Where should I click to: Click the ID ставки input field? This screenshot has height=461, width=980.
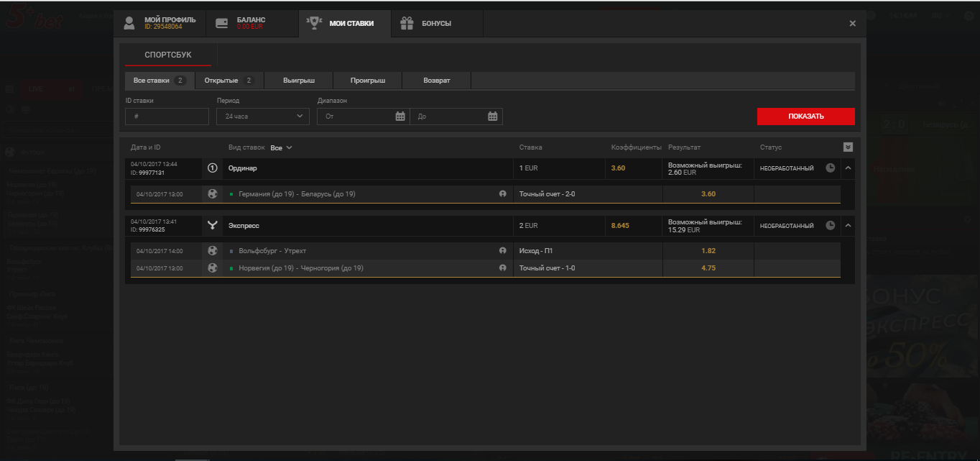point(167,117)
